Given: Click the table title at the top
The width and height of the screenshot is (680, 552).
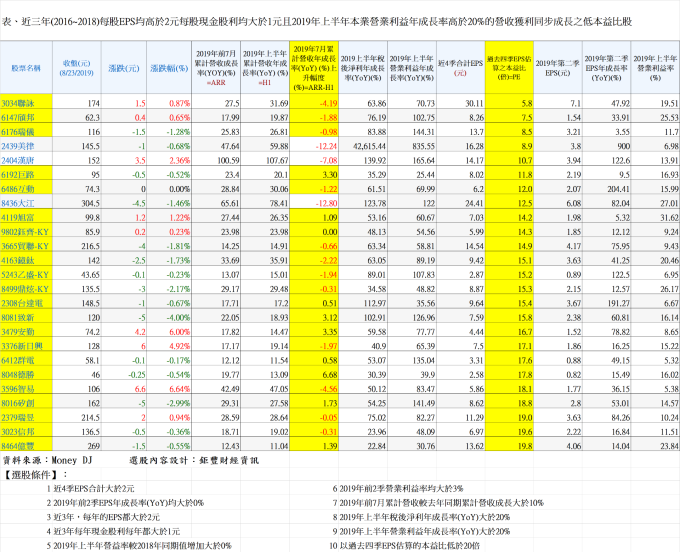Looking at the screenshot, I should [x=317, y=22].
